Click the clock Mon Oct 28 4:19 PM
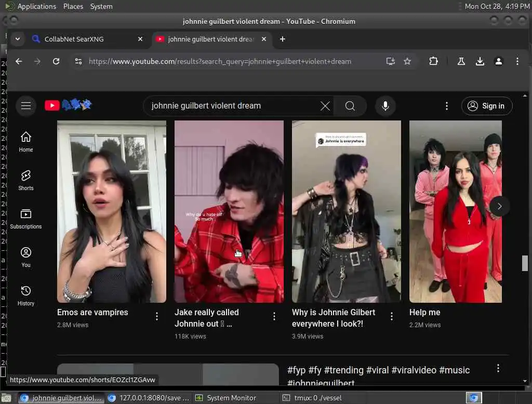Viewport: 532px width, 404px height. [497, 6]
